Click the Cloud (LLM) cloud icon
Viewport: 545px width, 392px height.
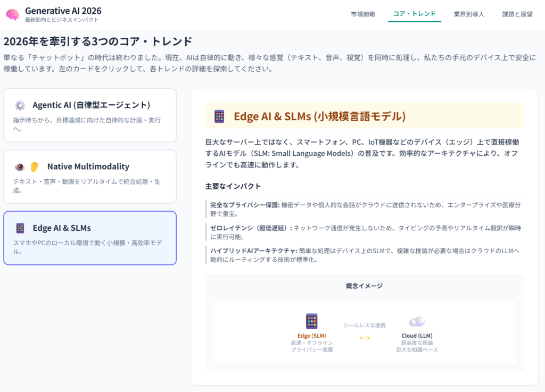point(417,322)
